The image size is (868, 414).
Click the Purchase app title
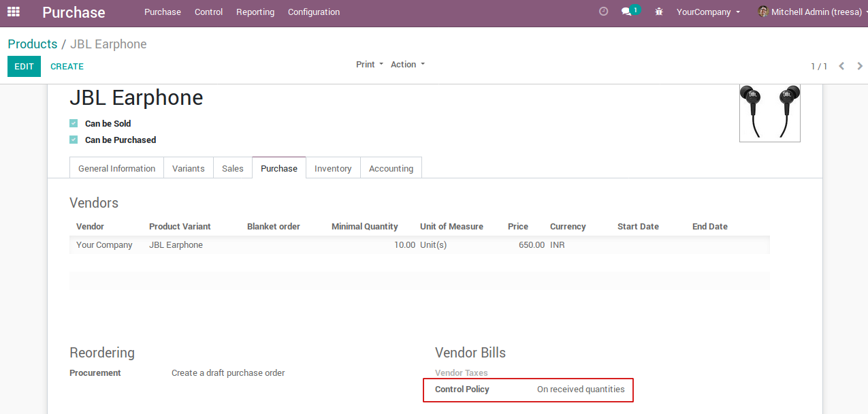pyautogui.click(x=74, y=12)
